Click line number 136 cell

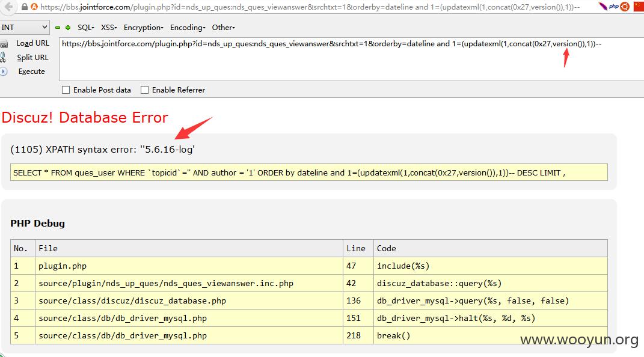click(358, 301)
